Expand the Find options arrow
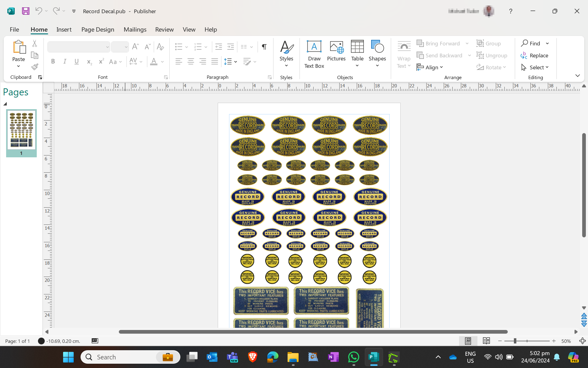The image size is (588, 368). (x=547, y=44)
